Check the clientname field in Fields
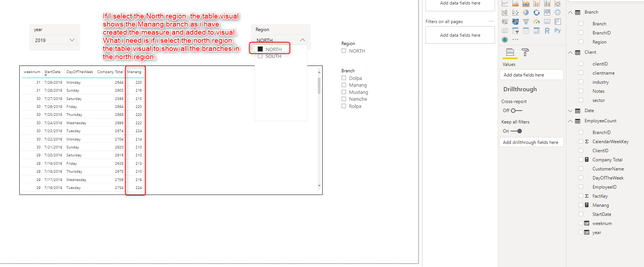 (x=581, y=73)
